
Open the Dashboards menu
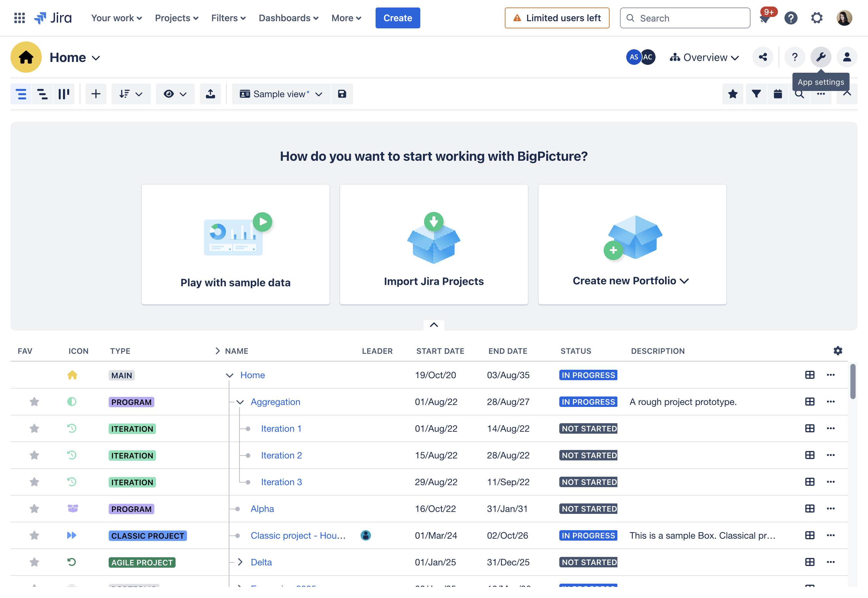[x=288, y=18]
